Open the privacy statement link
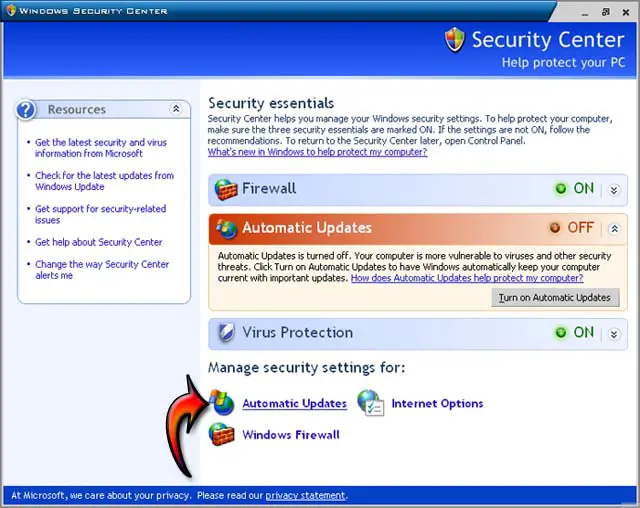The image size is (640, 508). 305,495
